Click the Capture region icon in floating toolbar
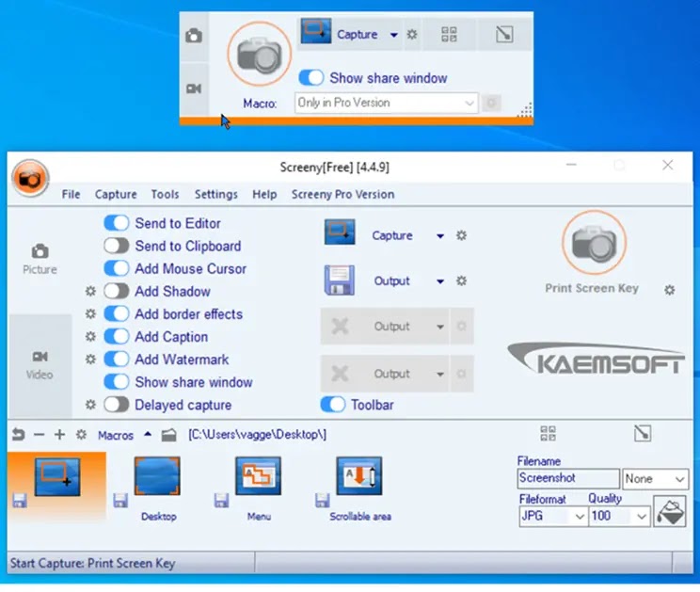Screen dimensions: 700x592 point(316,31)
